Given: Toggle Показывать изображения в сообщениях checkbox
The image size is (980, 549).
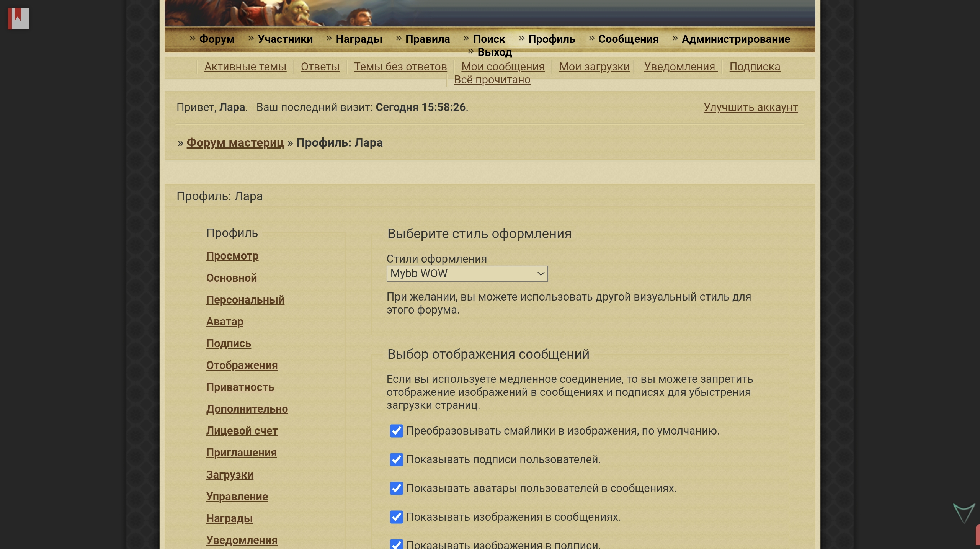Looking at the screenshot, I should pyautogui.click(x=396, y=517).
